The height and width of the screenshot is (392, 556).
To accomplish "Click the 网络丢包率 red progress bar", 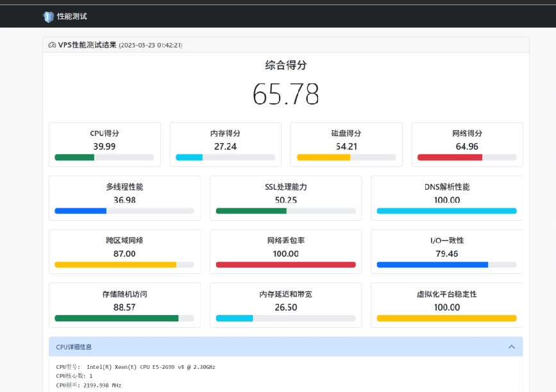I will tap(286, 264).
